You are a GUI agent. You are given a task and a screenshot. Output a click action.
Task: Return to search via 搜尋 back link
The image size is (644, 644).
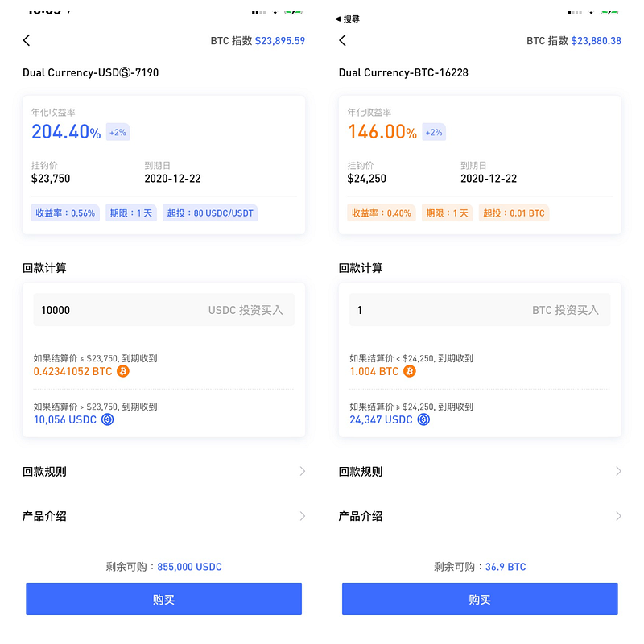coord(348,19)
